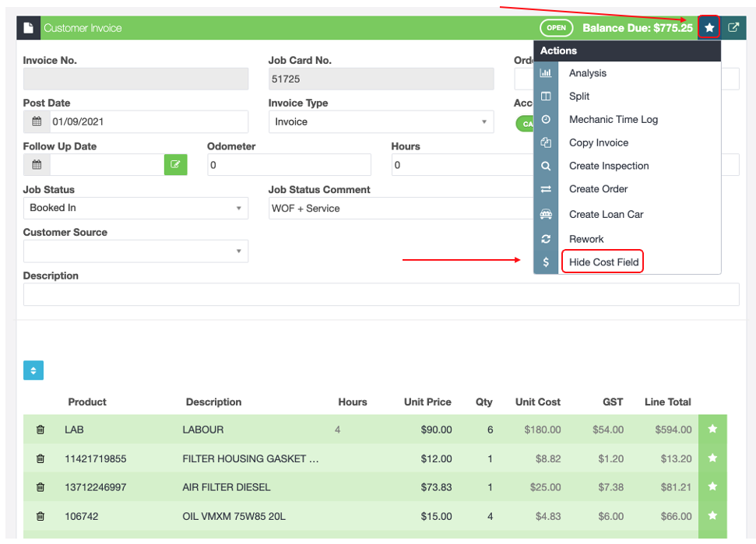This screenshot has height=544, width=756.
Task: Click star on AIR FILTER DIESEL row
Action: (x=712, y=486)
